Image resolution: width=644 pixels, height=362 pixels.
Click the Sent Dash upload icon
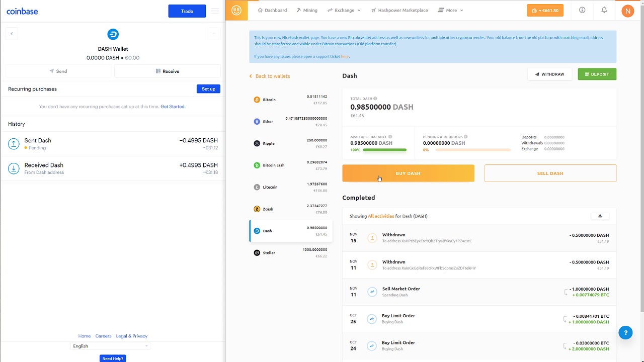tap(14, 144)
